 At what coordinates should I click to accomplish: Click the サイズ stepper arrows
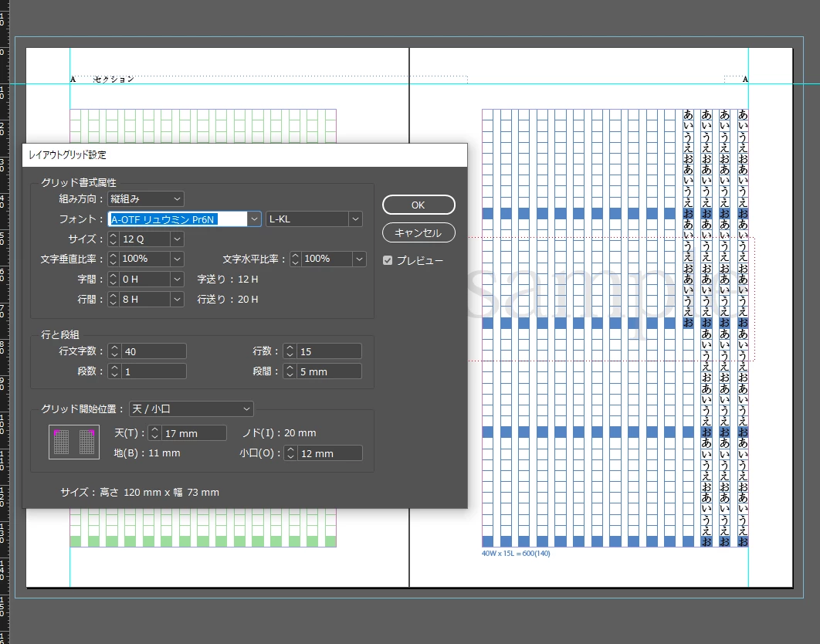(114, 239)
